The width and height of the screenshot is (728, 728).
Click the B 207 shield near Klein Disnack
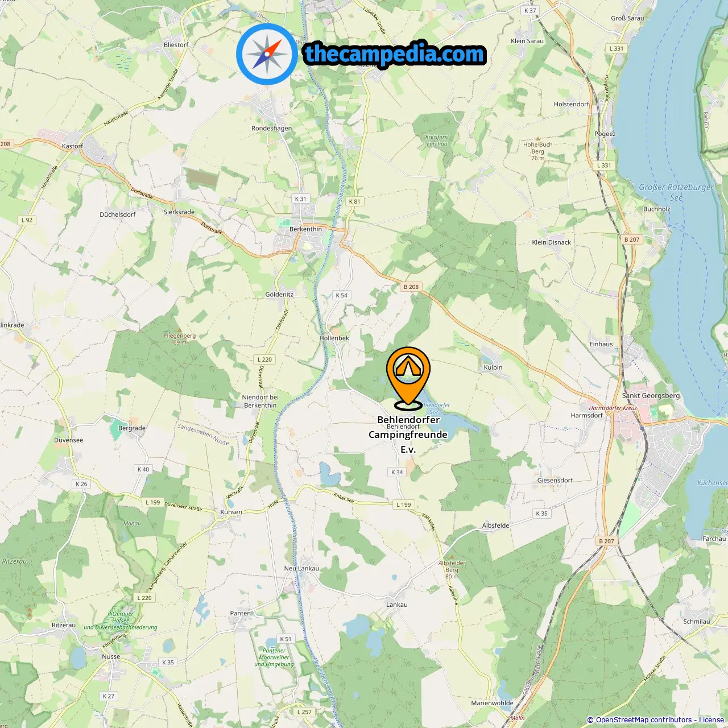[x=632, y=239]
